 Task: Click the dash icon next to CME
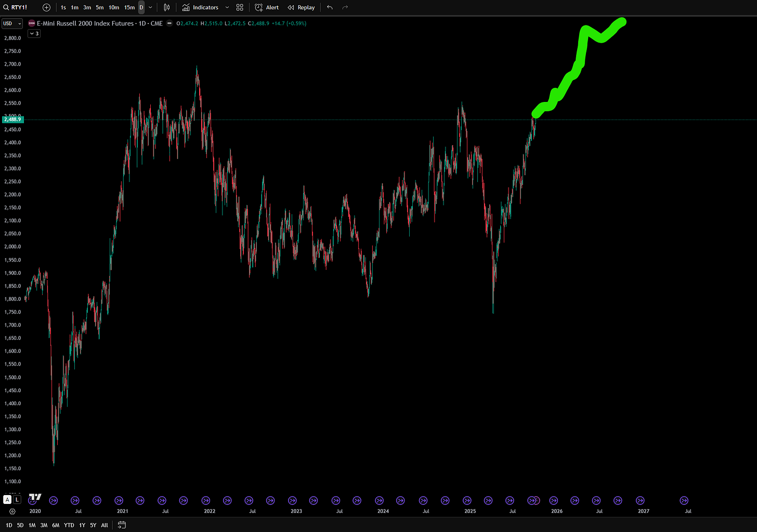[x=169, y=23]
